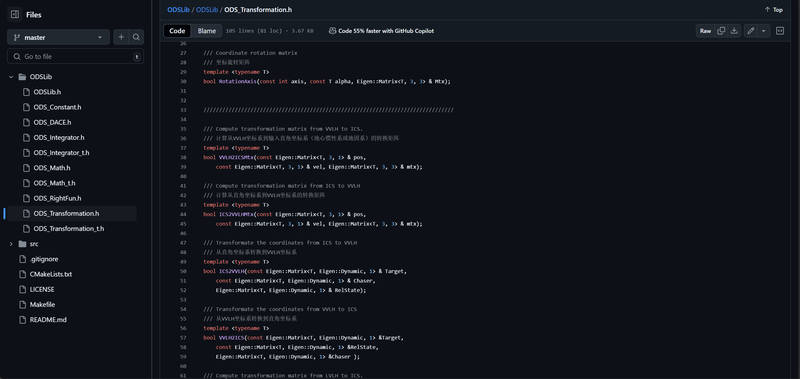This screenshot has height=379, width=800.
Task: Switch to the Code view
Action: coord(177,31)
